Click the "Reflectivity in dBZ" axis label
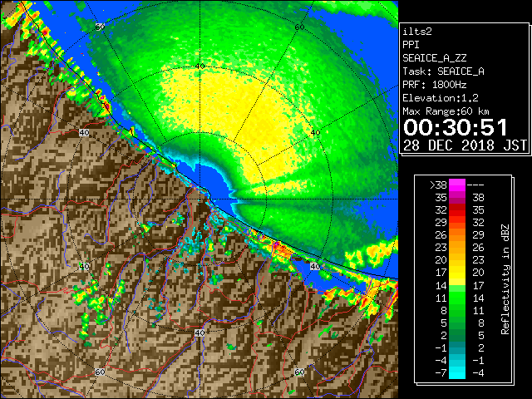 tap(505, 279)
